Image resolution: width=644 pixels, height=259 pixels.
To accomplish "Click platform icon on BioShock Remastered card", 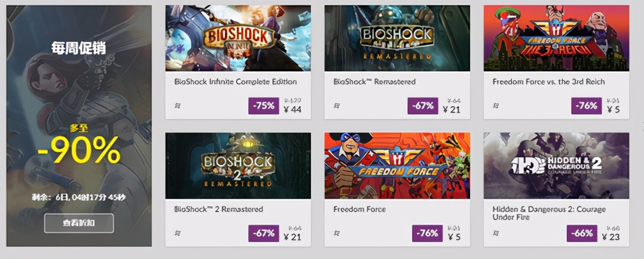I will 337,106.
